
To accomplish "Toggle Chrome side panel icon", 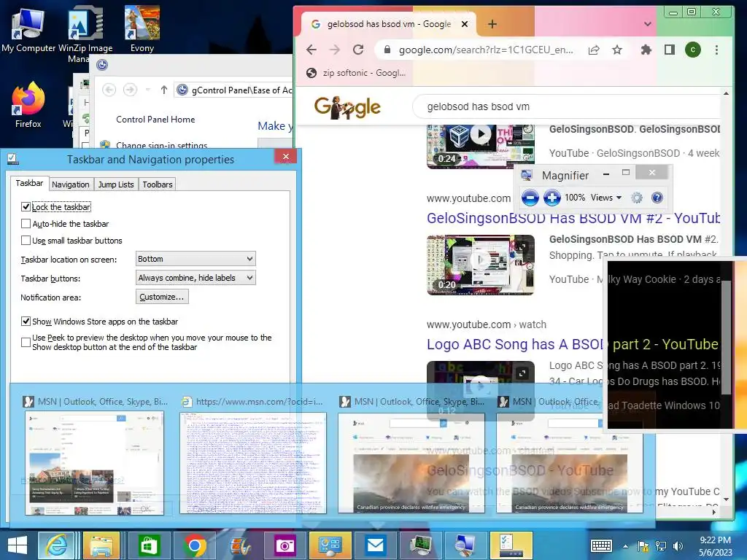I will (670, 50).
